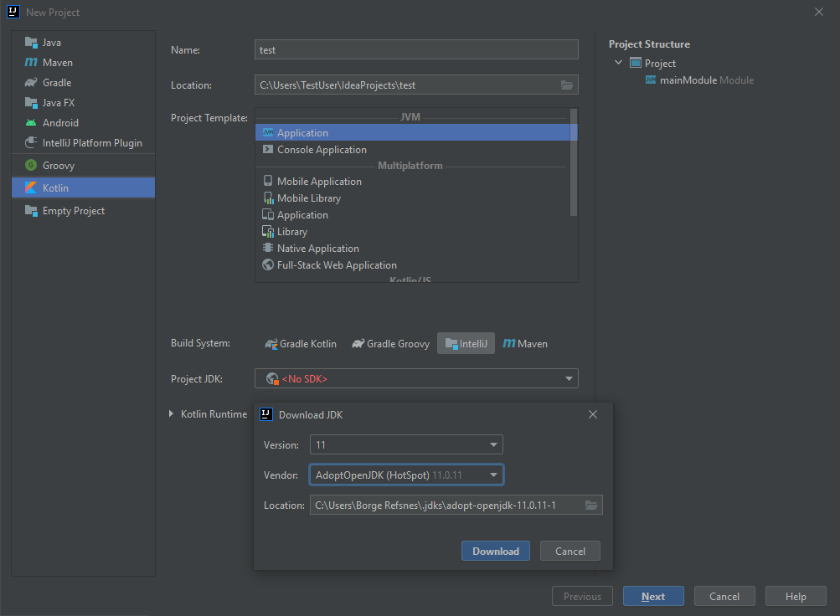Image resolution: width=840 pixels, height=616 pixels.
Task: Choose Full-Stack Web Application template
Action: coord(337,265)
